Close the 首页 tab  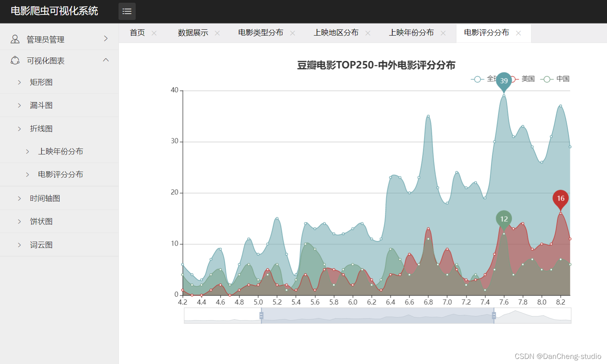point(154,33)
